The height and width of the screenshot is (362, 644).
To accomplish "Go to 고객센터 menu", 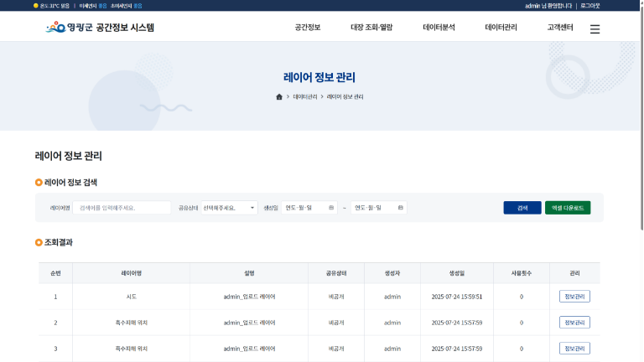I will (x=560, y=28).
